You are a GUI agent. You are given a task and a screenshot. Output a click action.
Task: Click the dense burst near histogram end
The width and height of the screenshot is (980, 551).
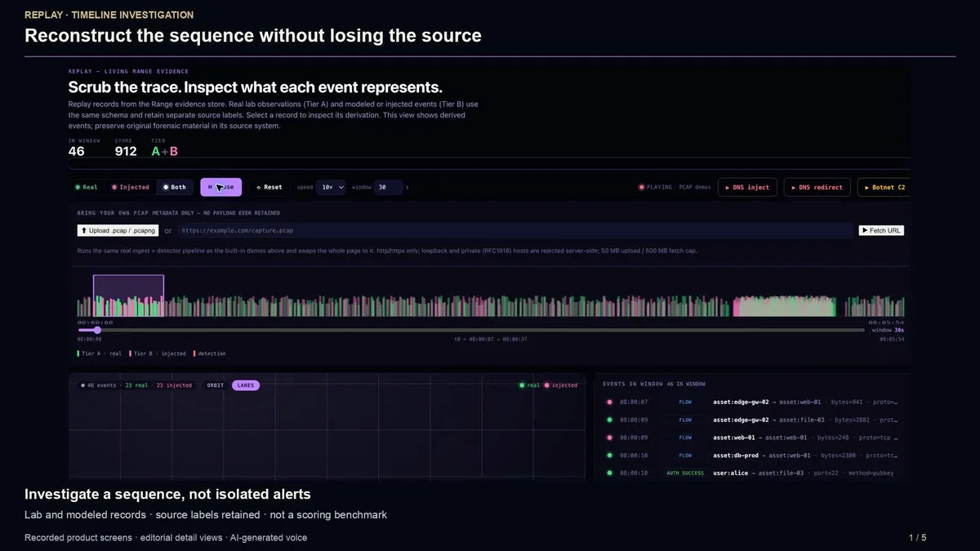(x=785, y=306)
